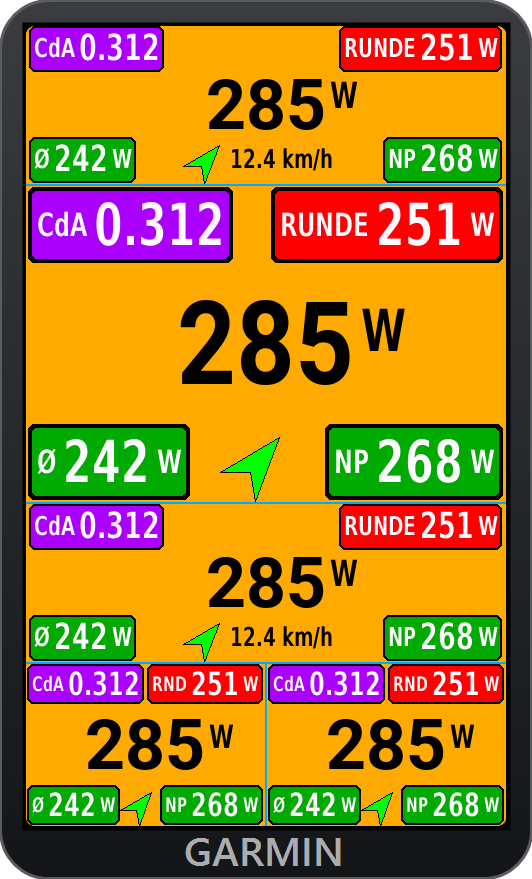The width and height of the screenshot is (532, 879).
Task: Select the Ø 242 W badge in the third panel
Action: 82,637
